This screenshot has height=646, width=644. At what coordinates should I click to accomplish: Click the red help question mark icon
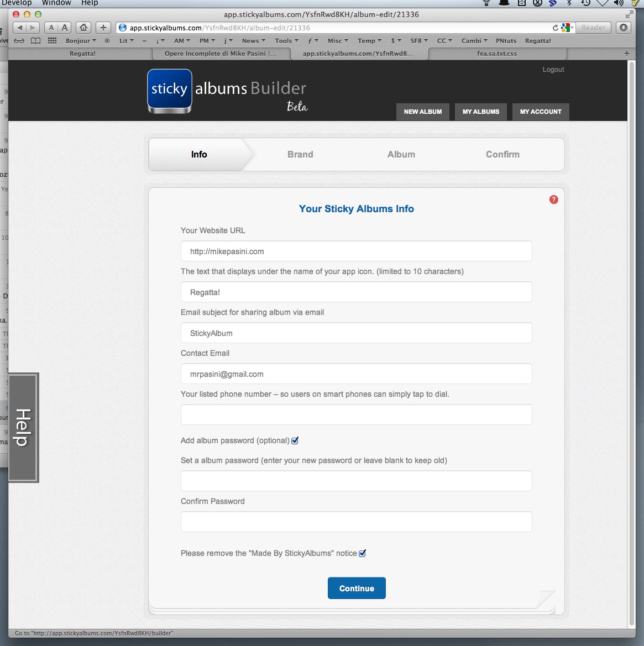coord(553,199)
